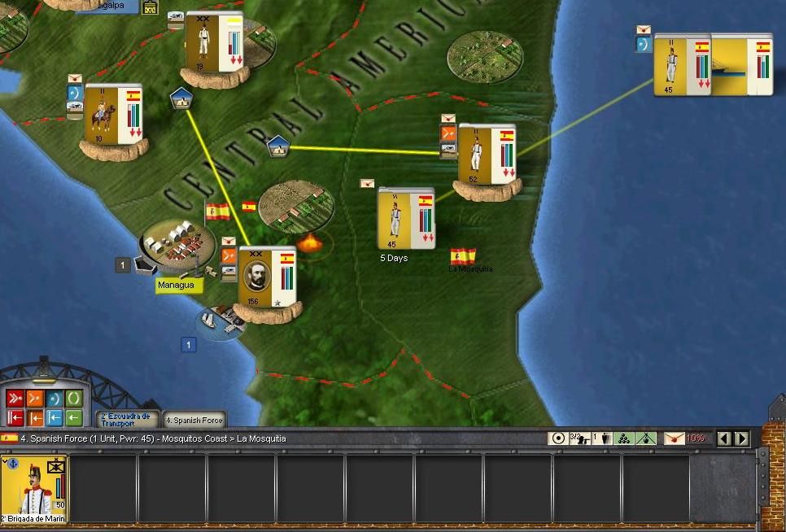Select the infantry stack with strength 19
The image size is (786, 532).
214,42
